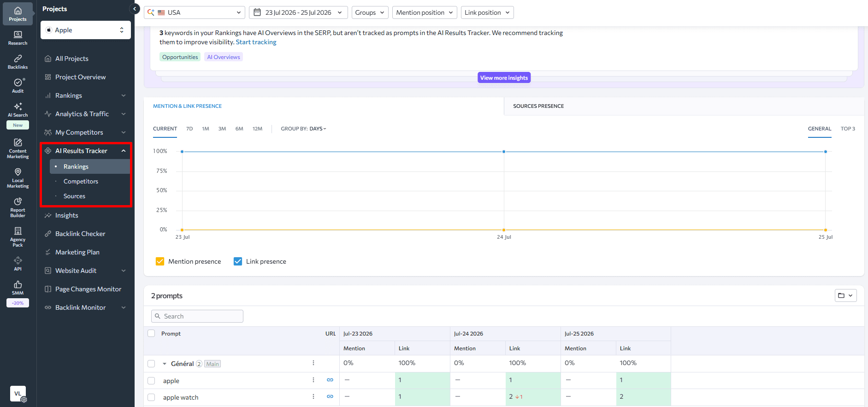Open the Agency Pack icon
The image size is (868, 407).
click(x=18, y=237)
